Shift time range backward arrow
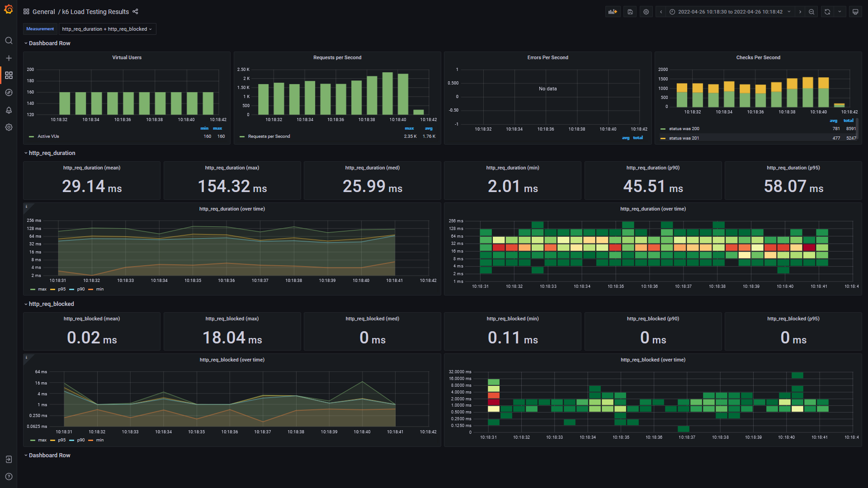 point(661,12)
